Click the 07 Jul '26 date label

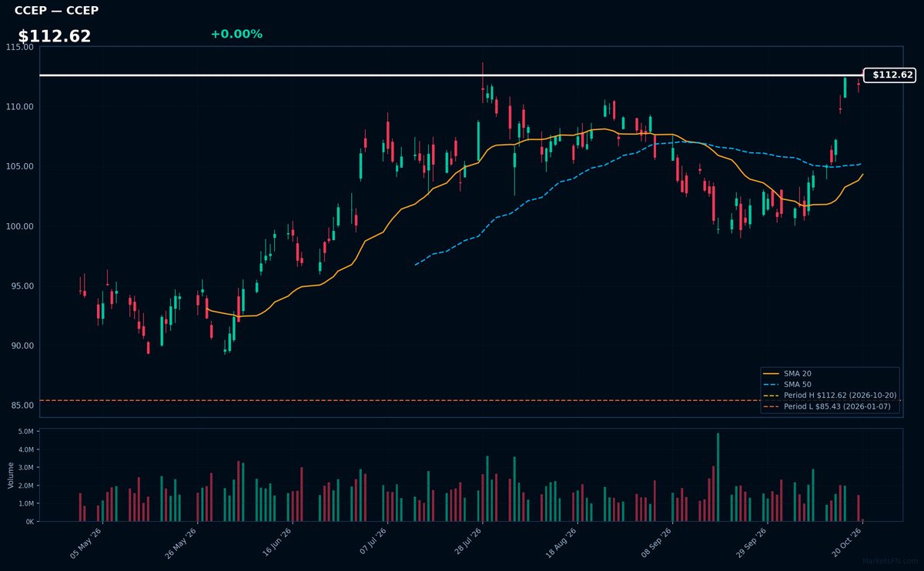tap(372, 543)
